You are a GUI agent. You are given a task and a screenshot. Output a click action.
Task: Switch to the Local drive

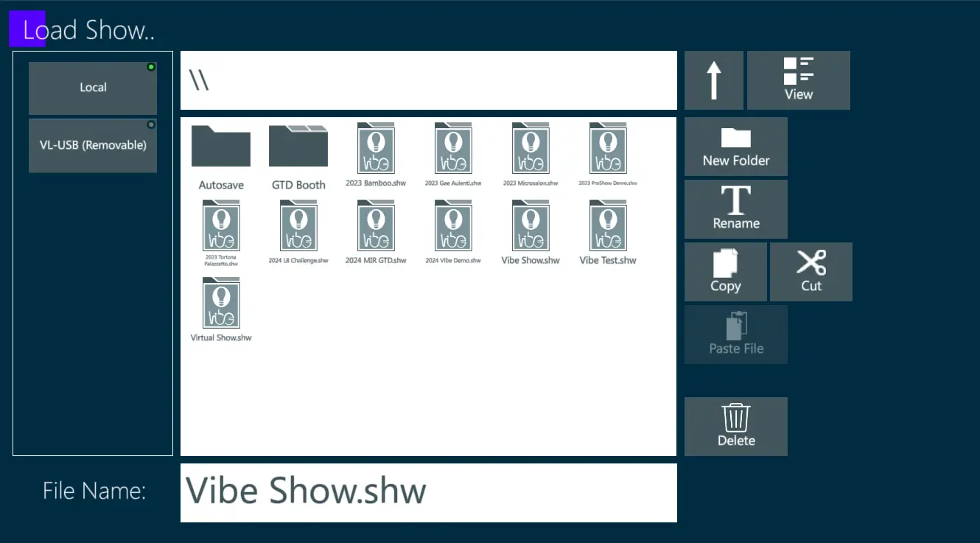pyautogui.click(x=93, y=88)
